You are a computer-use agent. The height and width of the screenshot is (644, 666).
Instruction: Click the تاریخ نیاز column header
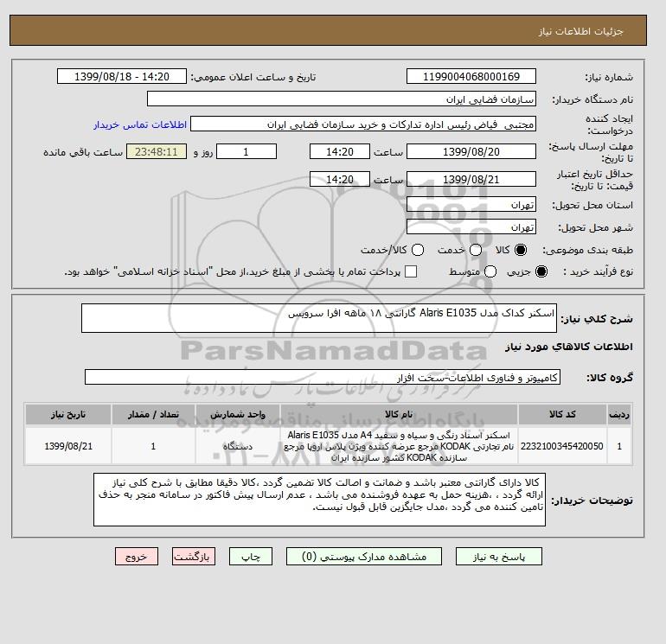pos(68,414)
